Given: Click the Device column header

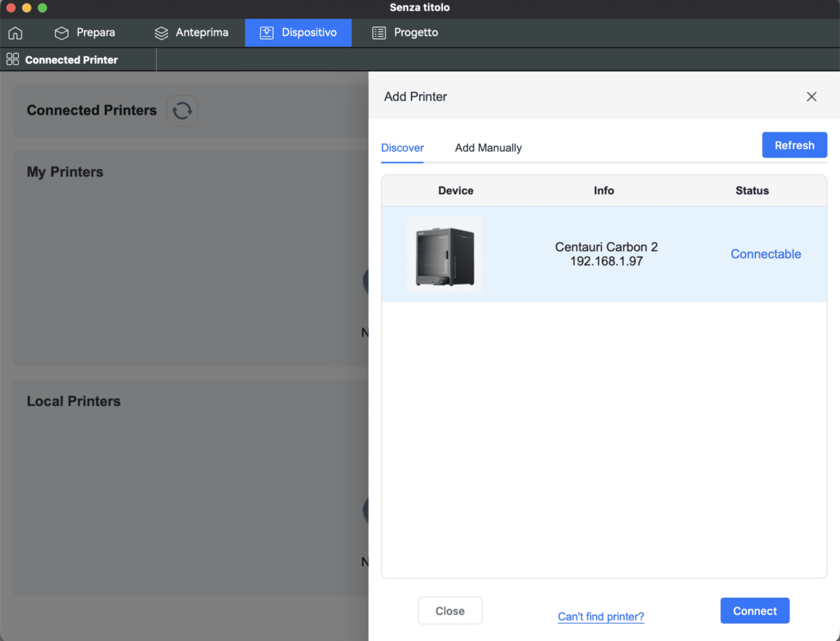Looking at the screenshot, I should click(x=455, y=191).
